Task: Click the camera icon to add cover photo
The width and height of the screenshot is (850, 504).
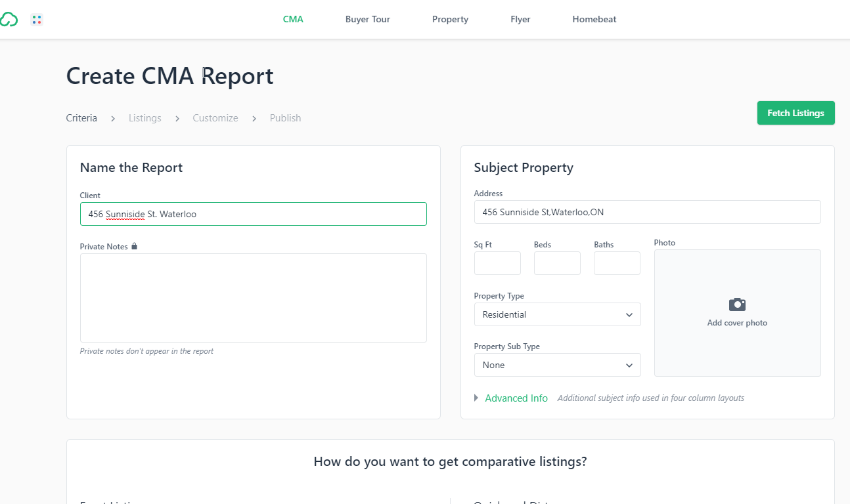Action: (x=736, y=304)
